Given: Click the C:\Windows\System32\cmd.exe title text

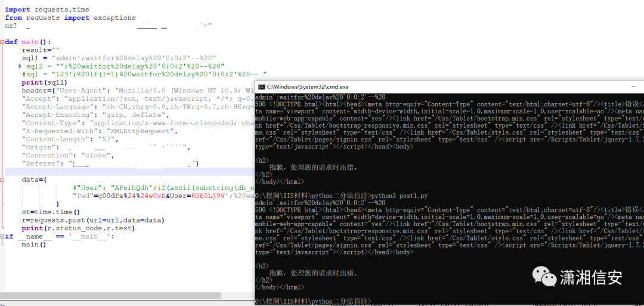Looking at the screenshot, I should coord(308,86).
